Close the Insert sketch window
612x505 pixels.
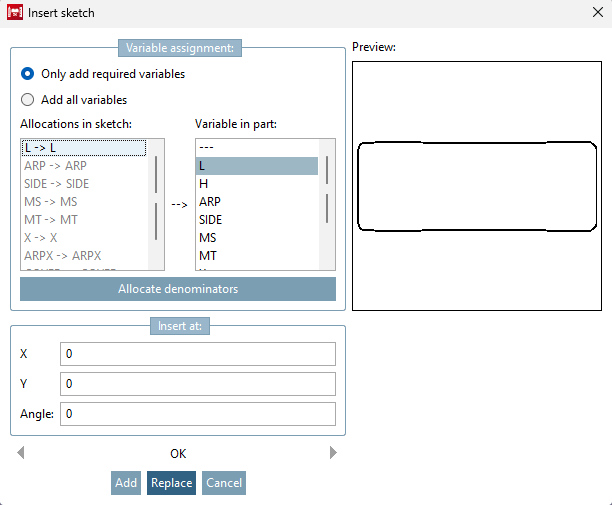(598, 12)
